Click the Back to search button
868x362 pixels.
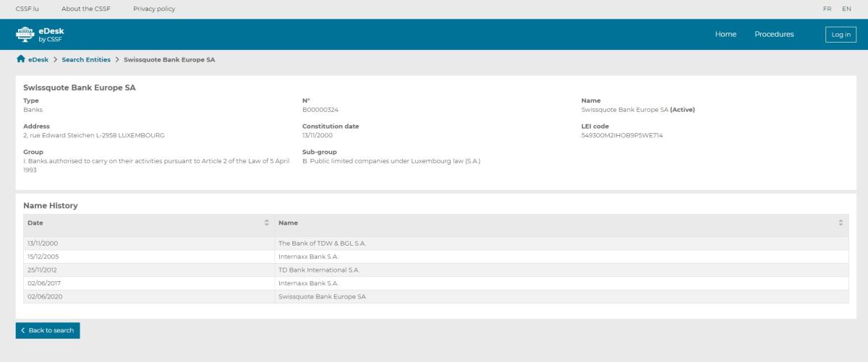(48, 330)
